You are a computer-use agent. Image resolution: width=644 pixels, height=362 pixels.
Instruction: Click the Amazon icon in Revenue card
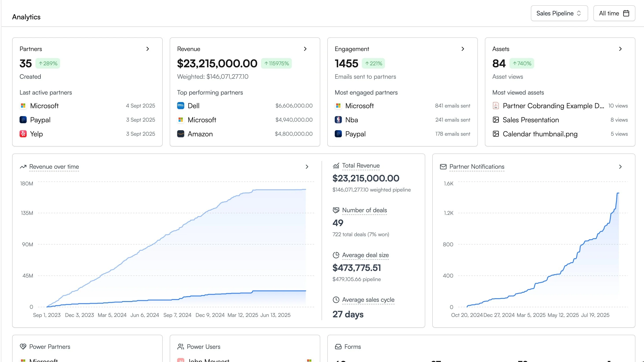coord(180,134)
